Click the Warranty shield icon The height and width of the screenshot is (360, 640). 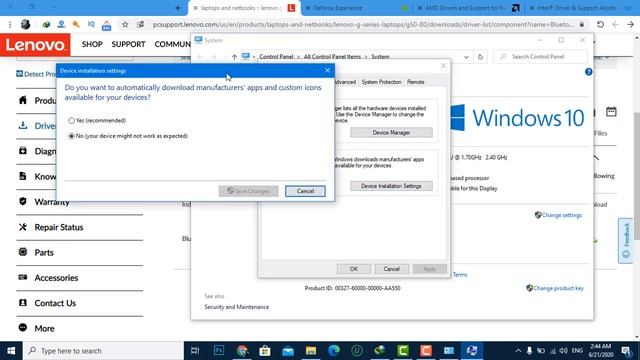click(23, 201)
